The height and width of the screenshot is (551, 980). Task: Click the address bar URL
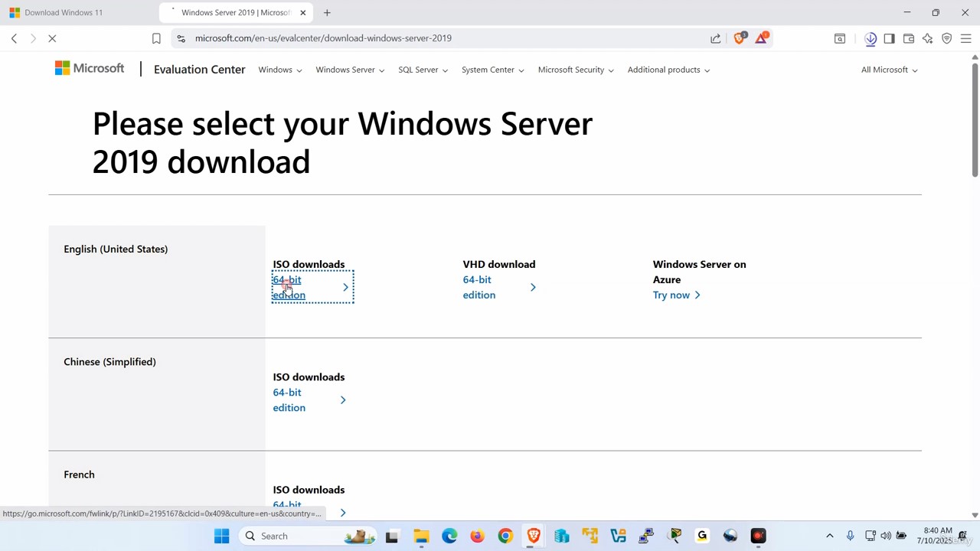tap(323, 38)
